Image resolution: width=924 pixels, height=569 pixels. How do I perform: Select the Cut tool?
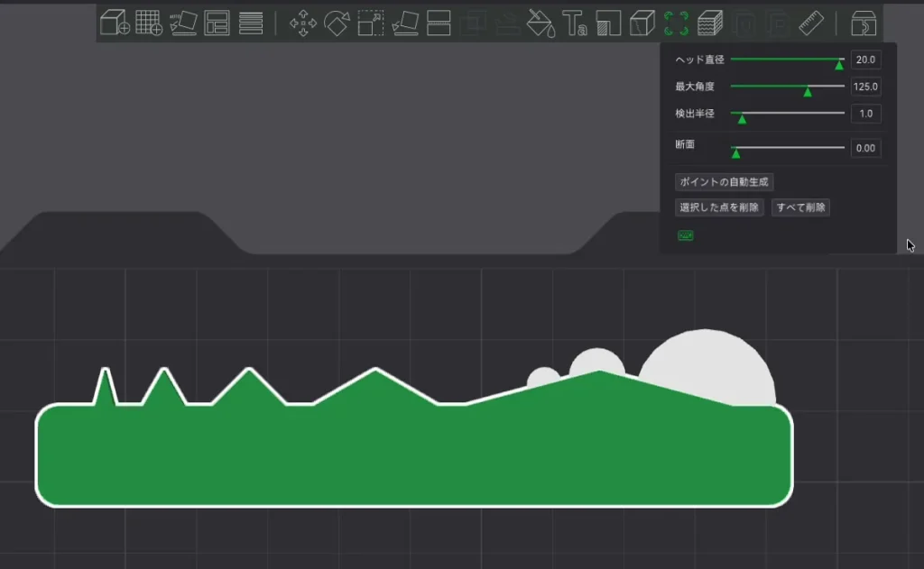pos(439,23)
